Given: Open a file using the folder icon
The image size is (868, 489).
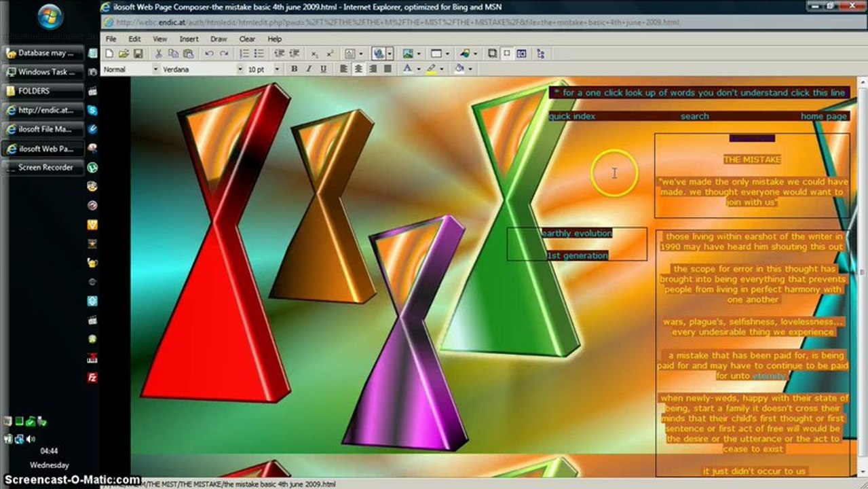Looking at the screenshot, I should pyautogui.click(x=124, y=54).
